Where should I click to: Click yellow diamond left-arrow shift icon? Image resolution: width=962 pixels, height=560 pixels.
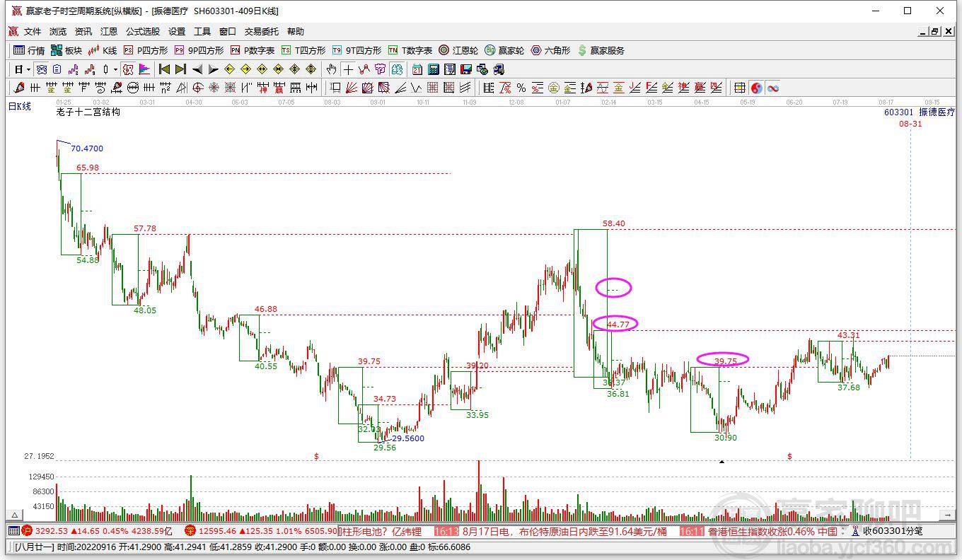(x=229, y=69)
